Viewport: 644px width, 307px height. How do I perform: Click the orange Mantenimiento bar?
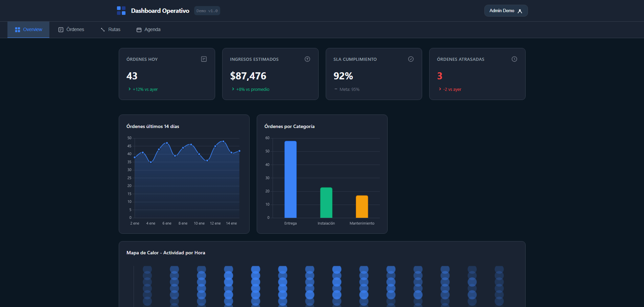(362, 207)
